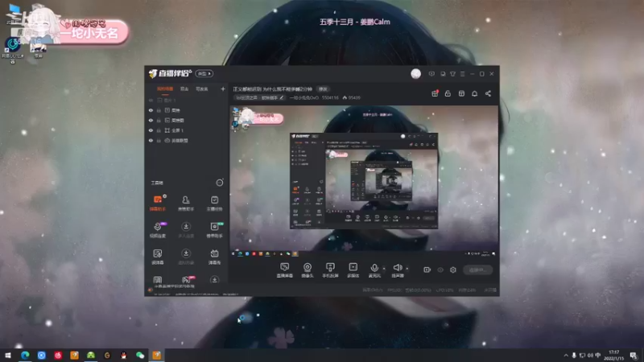Show hidden system tray icons chevron
Image resolution: width=644 pixels, height=362 pixels.
(566, 355)
